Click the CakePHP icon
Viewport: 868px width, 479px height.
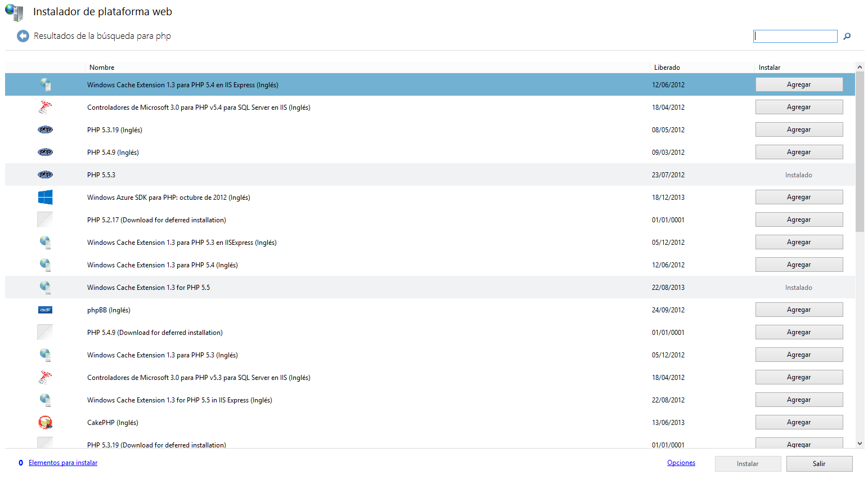pyautogui.click(x=45, y=422)
